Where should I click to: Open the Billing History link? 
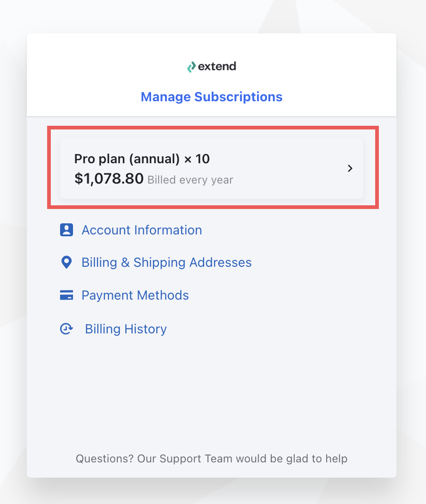pos(126,329)
